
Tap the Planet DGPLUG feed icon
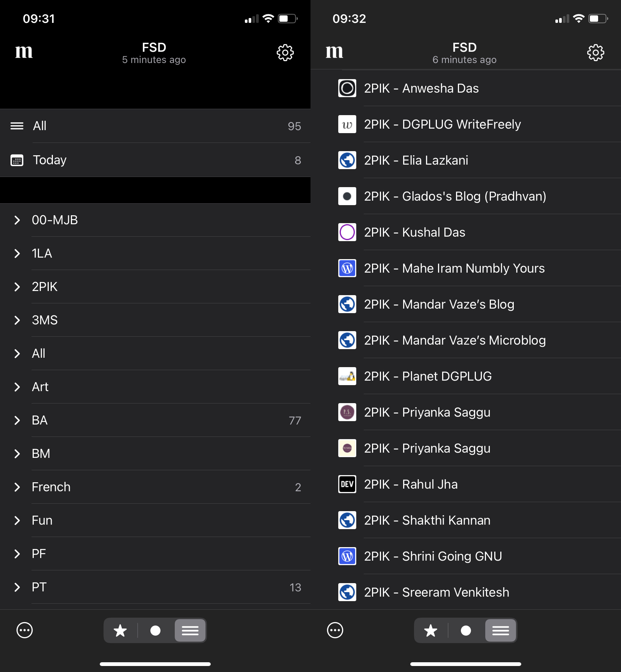pos(347,376)
